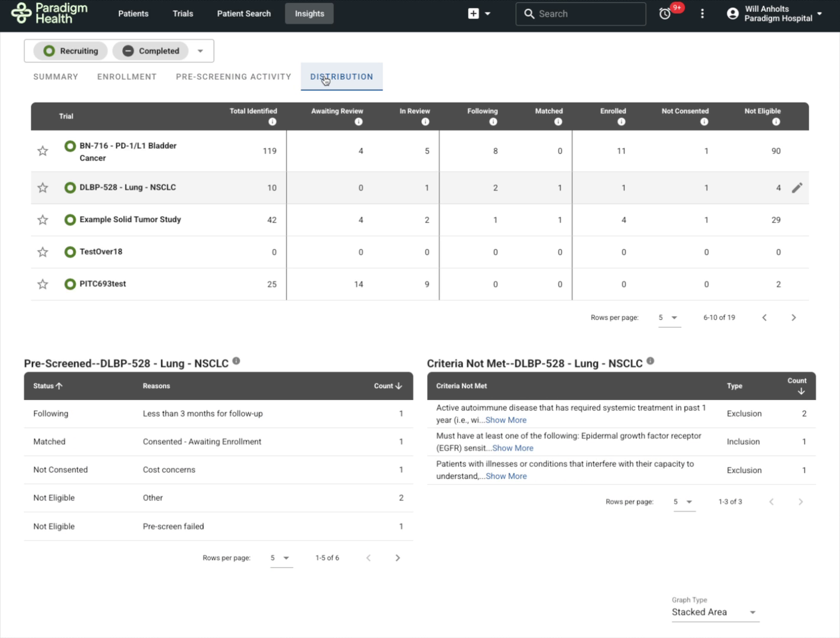Show more of illnesses capacity criterion
Viewport: 840px width, 638px height.
pyautogui.click(x=506, y=476)
